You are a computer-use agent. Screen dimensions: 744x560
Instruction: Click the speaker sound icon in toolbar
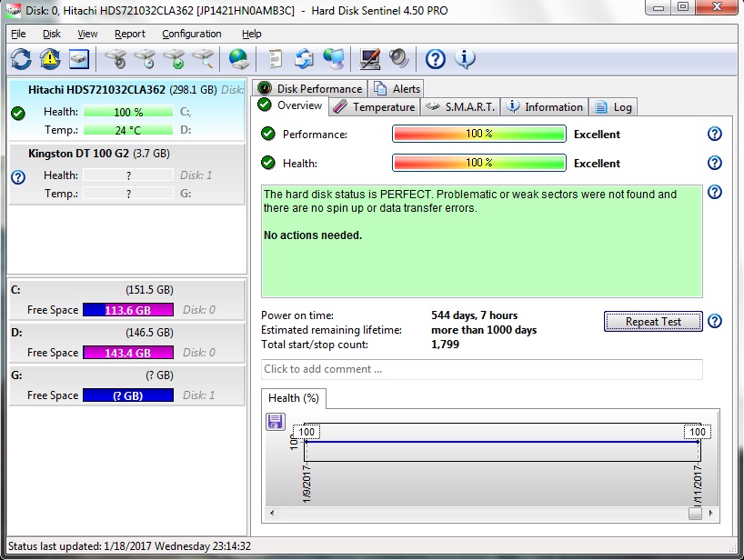(399, 59)
